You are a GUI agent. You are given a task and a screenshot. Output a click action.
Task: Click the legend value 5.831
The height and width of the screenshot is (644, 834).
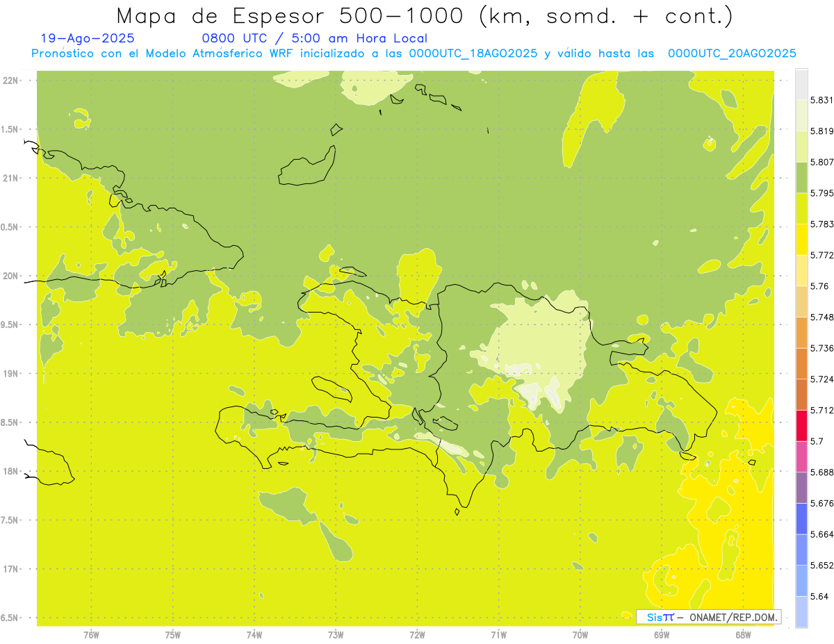click(821, 100)
